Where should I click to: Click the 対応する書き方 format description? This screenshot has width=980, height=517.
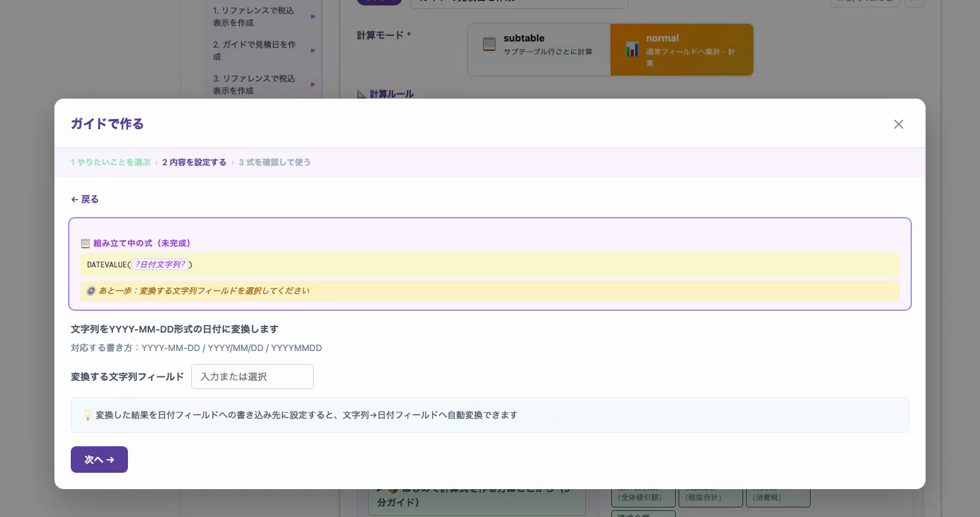[x=196, y=348]
